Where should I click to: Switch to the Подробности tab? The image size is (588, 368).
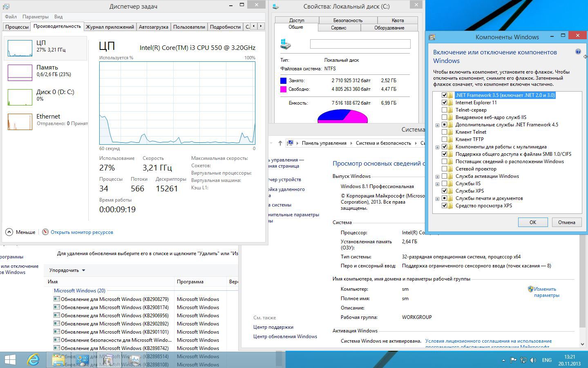pyautogui.click(x=225, y=27)
